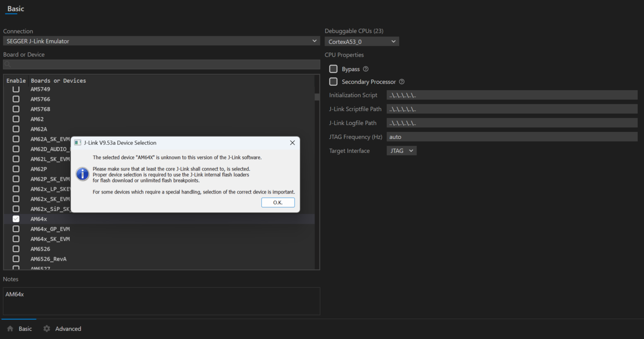Enable the AM62P checkbox
This screenshot has height=339, width=644.
point(16,169)
